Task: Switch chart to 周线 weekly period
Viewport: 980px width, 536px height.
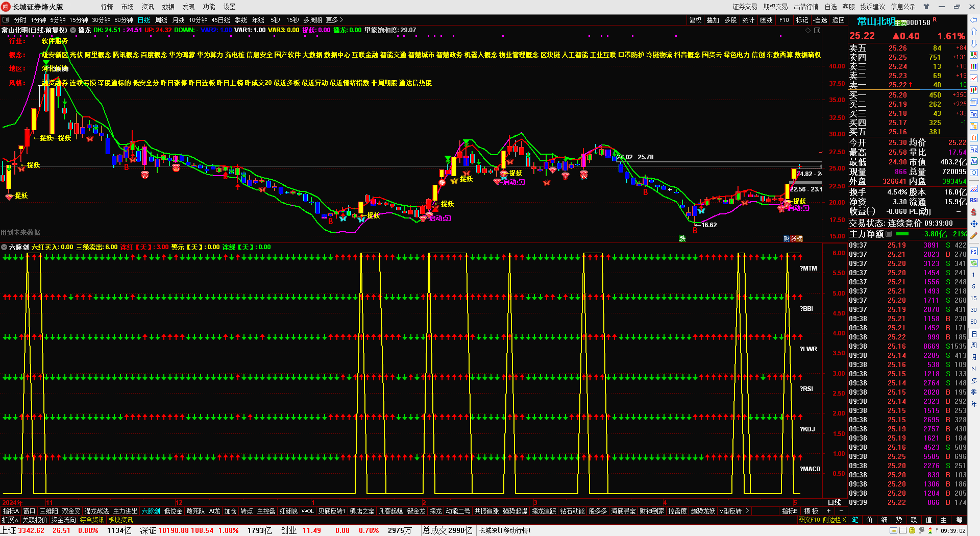Action: [161, 20]
